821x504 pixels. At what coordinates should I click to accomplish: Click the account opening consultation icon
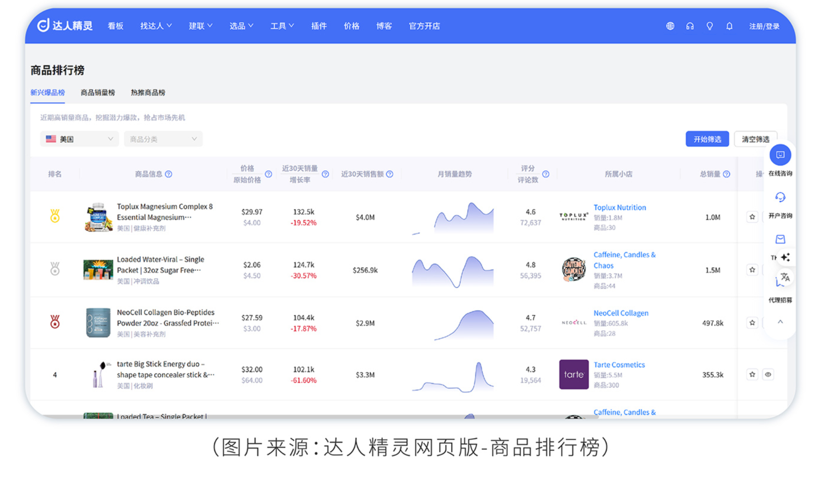[780, 197]
